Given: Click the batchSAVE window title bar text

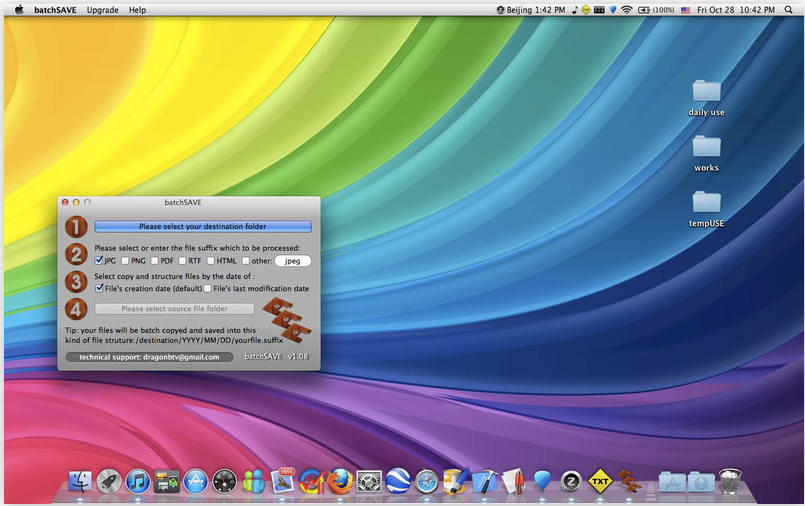Looking at the screenshot, I should click(183, 202).
